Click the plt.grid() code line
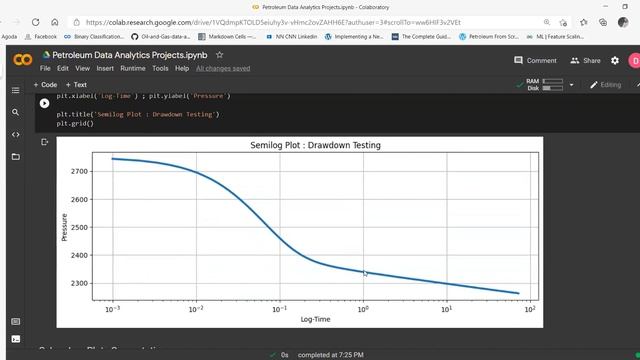Viewport: 640px width, 360px height. (x=75, y=123)
